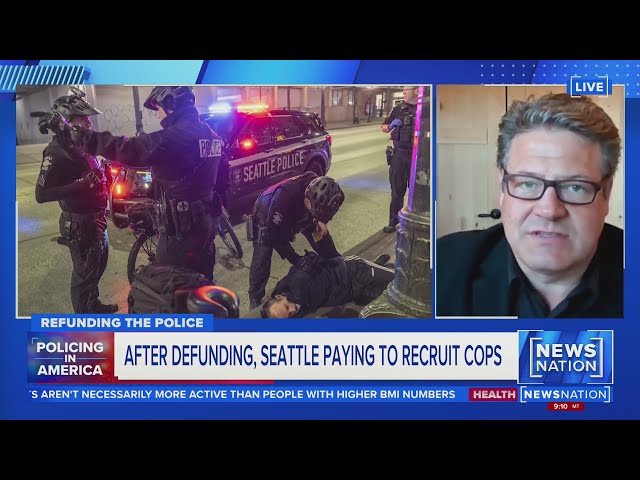Image resolution: width=640 pixels, height=480 pixels.
Task: Click the 9:10 MT time stamp
Action: tap(566, 407)
